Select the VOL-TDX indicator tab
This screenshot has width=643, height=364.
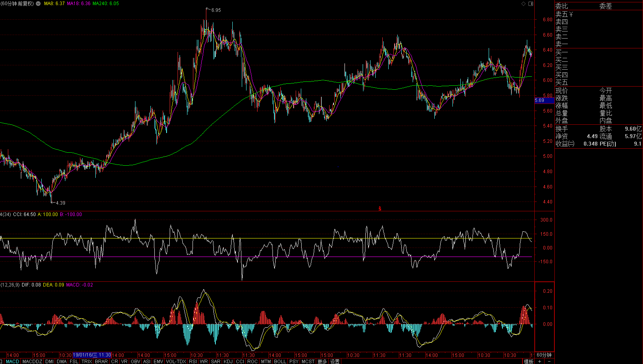(176, 361)
